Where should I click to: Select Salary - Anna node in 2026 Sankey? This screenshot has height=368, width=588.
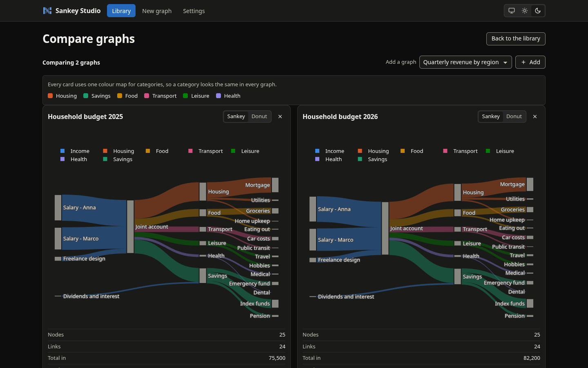[313, 209]
